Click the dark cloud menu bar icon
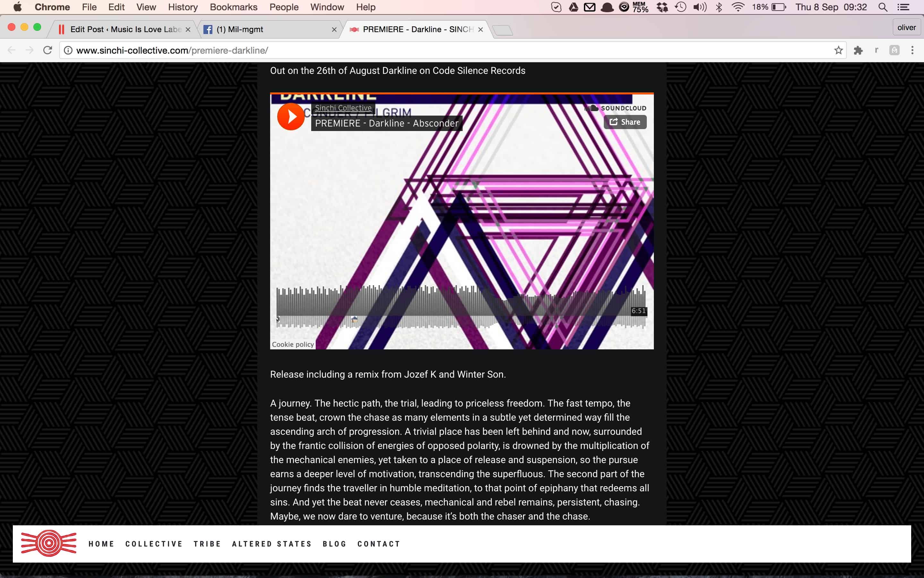Viewport: 924px width, 578px height. 607,7
